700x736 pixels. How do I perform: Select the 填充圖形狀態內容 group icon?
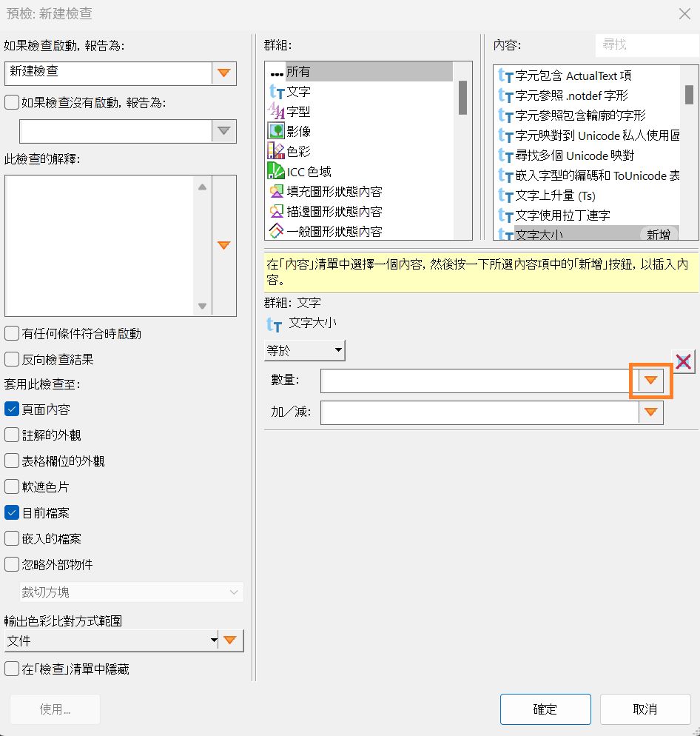(277, 193)
